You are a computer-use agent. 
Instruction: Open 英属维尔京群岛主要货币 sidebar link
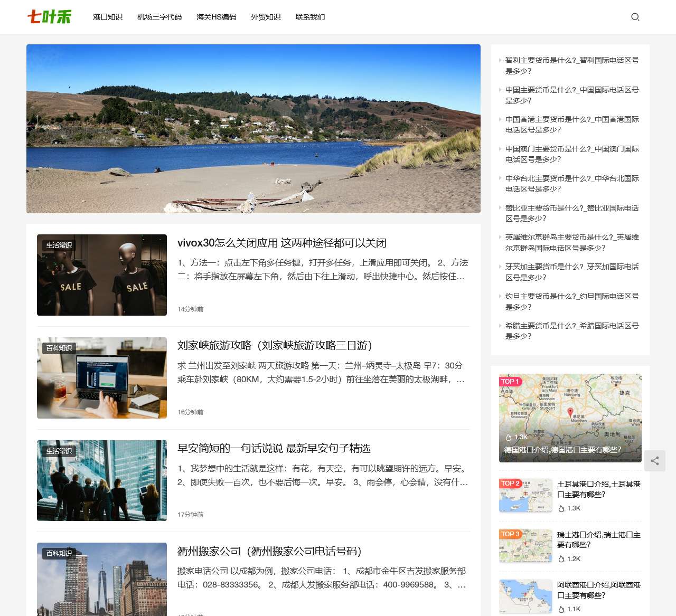point(572,242)
